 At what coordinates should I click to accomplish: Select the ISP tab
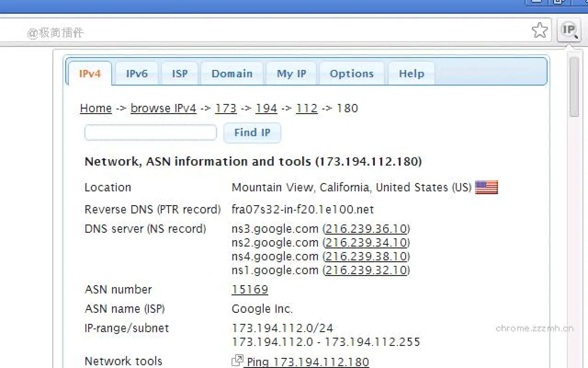pyautogui.click(x=180, y=74)
